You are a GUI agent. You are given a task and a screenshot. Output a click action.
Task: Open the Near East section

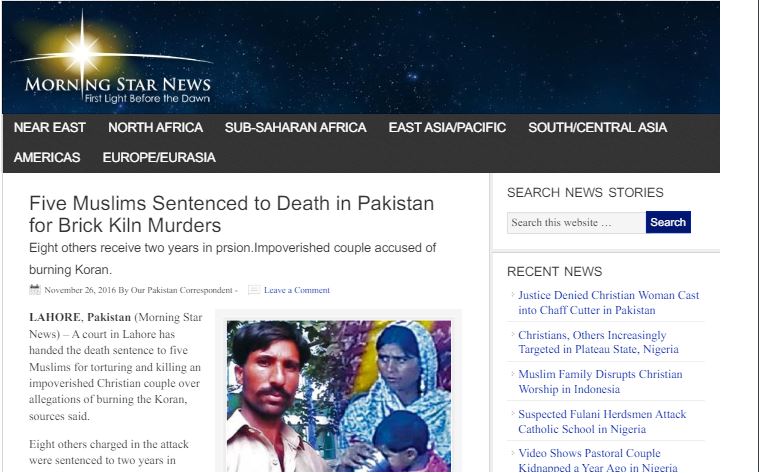(50, 127)
